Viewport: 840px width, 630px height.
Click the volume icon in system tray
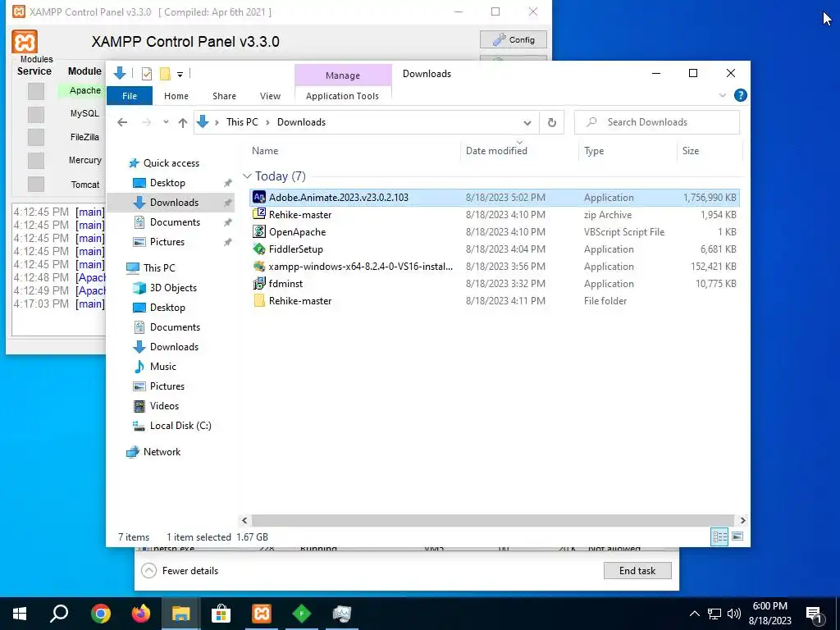tap(734, 614)
